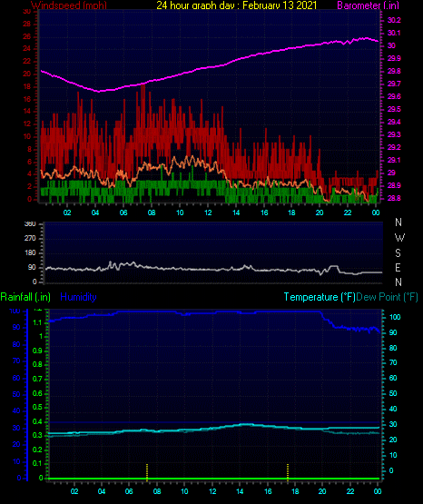Select the Dew Point (°F) legend label

coord(387,297)
